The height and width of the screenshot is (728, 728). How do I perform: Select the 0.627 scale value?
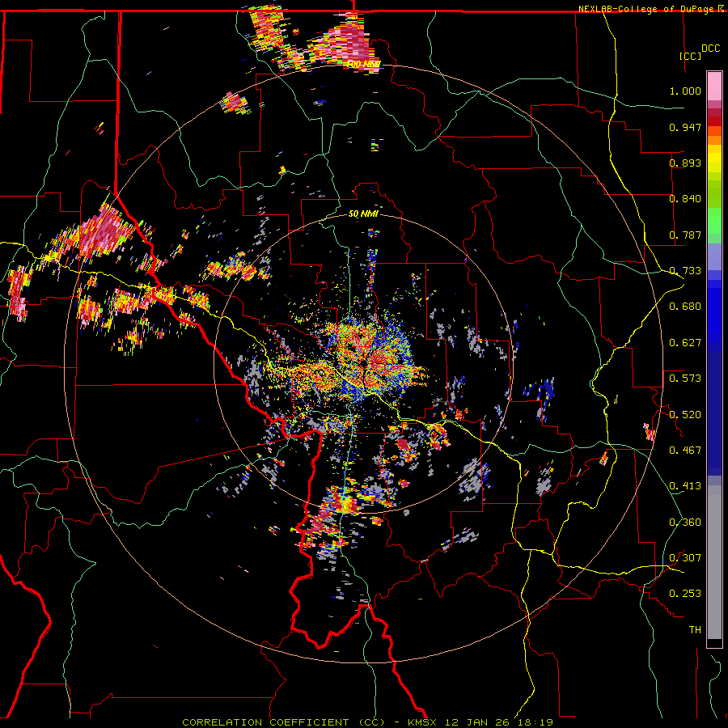pos(685,343)
